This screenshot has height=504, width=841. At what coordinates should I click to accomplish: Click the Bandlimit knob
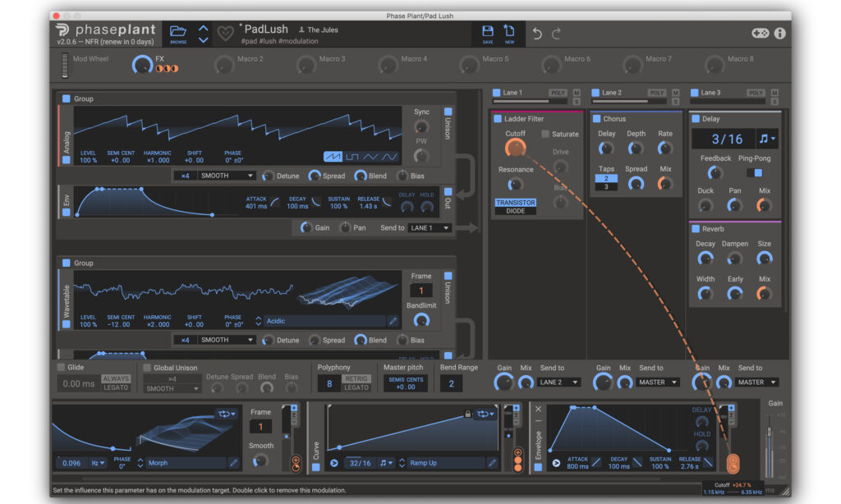point(421,321)
